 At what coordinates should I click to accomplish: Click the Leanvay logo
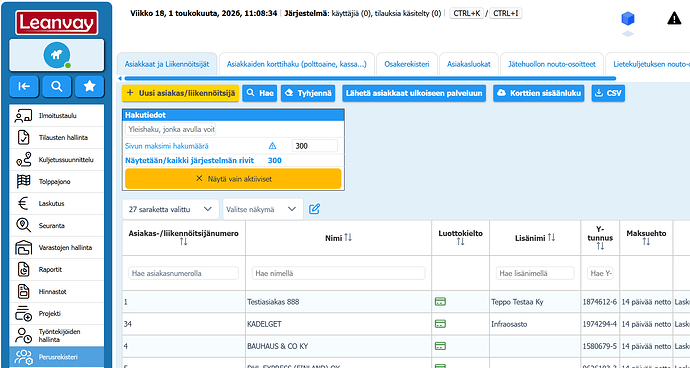click(57, 22)
